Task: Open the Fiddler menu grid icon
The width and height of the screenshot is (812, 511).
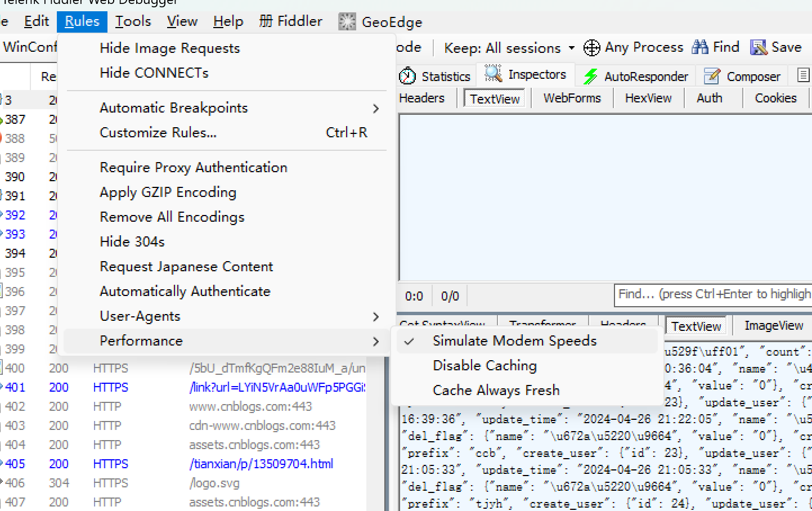Action: click(x=266, y=21)
